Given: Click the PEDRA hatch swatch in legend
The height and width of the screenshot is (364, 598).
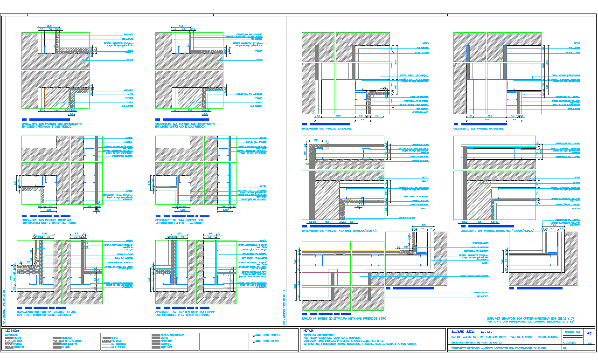Looking at the screenshot, I should click(9, 344).
